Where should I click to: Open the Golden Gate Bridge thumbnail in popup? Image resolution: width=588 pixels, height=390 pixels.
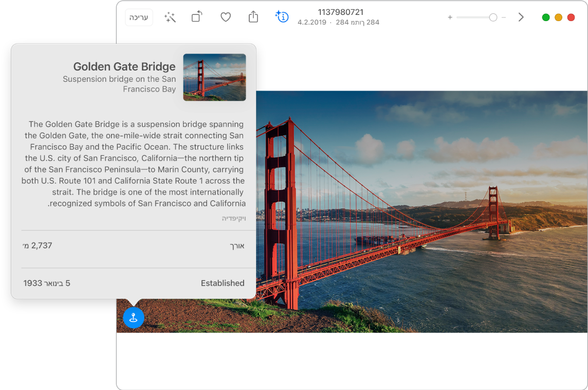point(214,77)
